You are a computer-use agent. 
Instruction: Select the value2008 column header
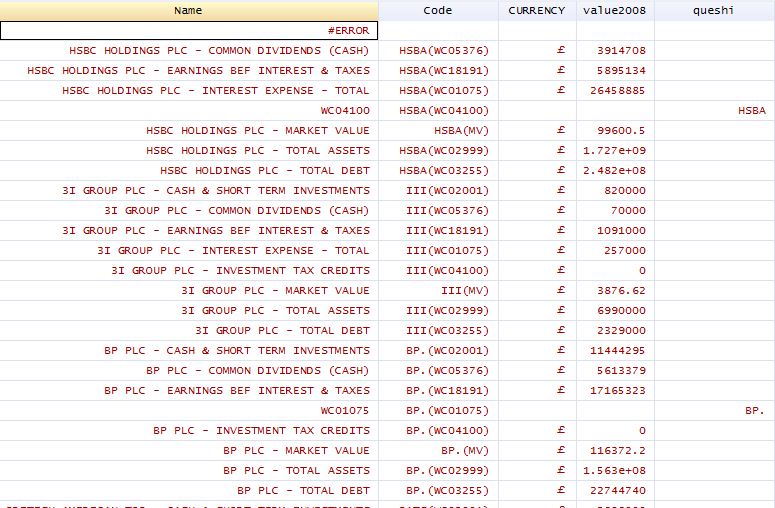(x=615, y=10)
